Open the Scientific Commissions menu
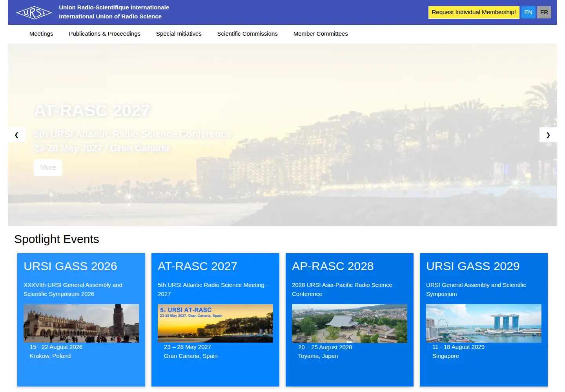 [248, 34]
